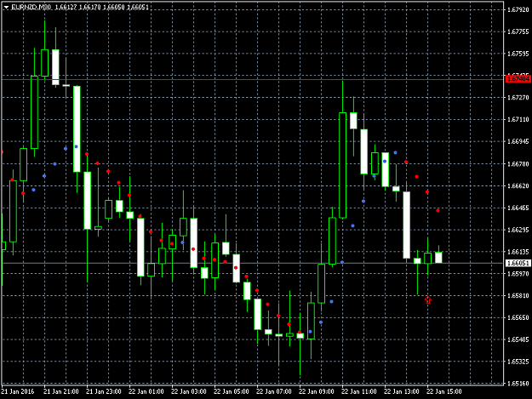Click the 22 Jan 05:00 time label
Viewport: 532px width, 399px height.
click(x=232, y=391)
